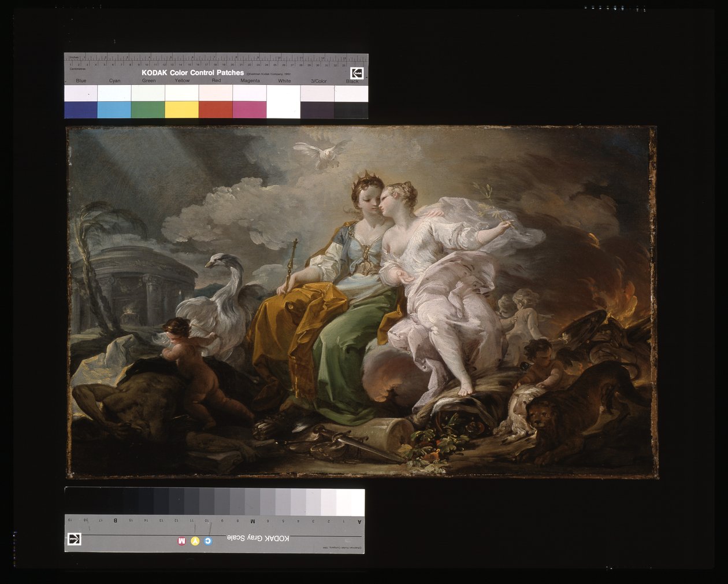Click the 'White' patch label

pos(284,81)
